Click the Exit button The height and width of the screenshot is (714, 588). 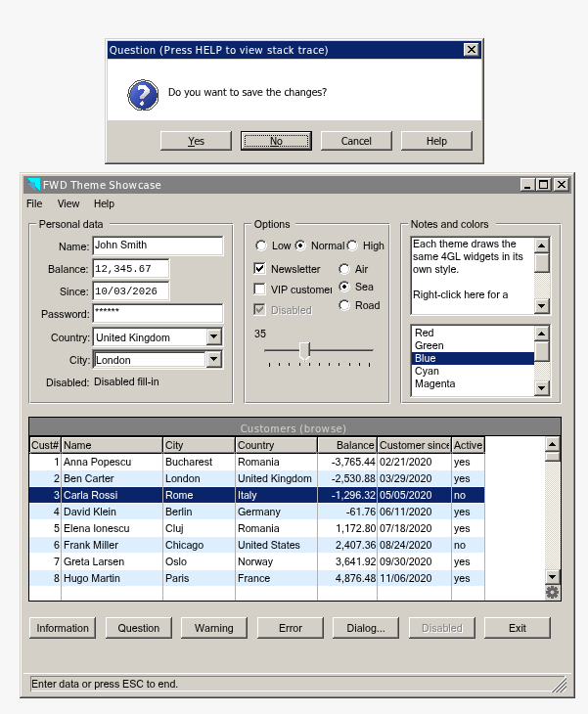[x=518, y=628]
